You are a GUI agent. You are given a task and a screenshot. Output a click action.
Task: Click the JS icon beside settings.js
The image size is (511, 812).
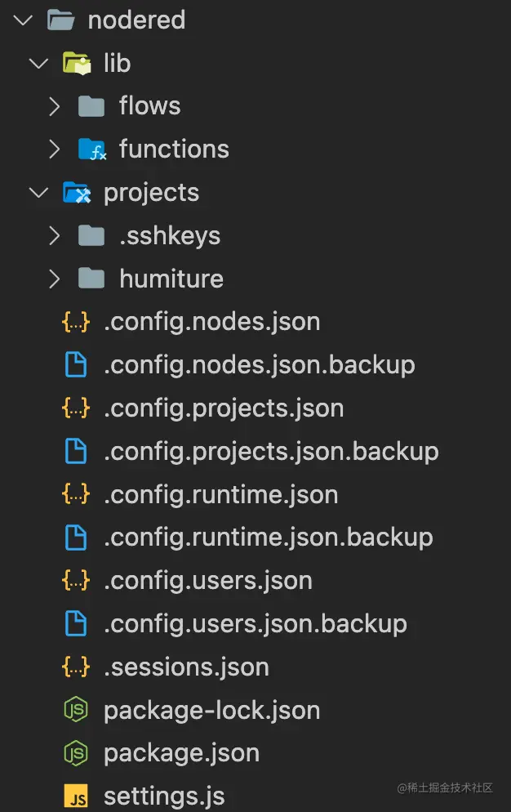(x=76, y=796)
